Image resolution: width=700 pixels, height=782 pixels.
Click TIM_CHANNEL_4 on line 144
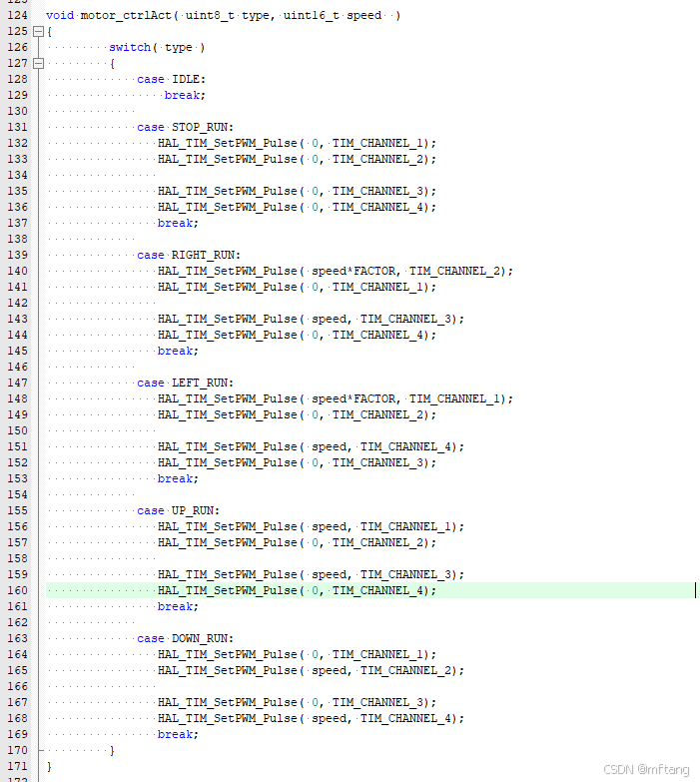click(x=377, y=335)
